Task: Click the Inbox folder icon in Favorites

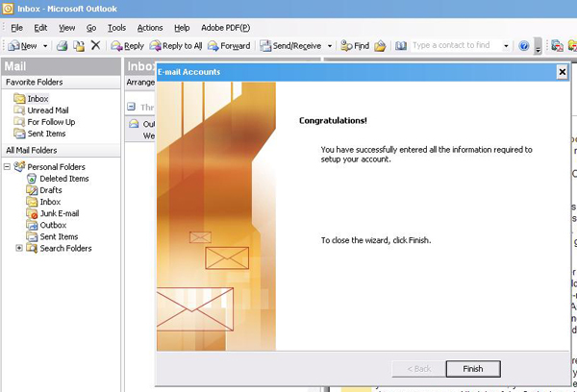Action: coord(19,99)
